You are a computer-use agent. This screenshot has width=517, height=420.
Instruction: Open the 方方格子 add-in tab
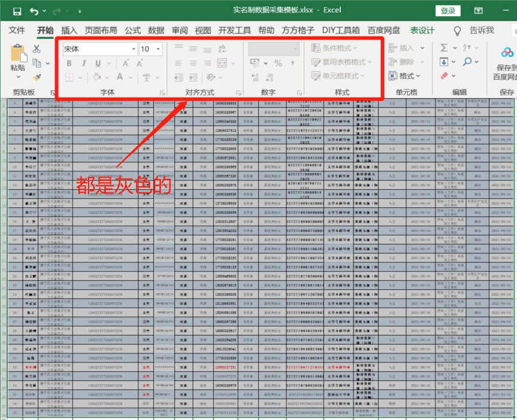298,31
